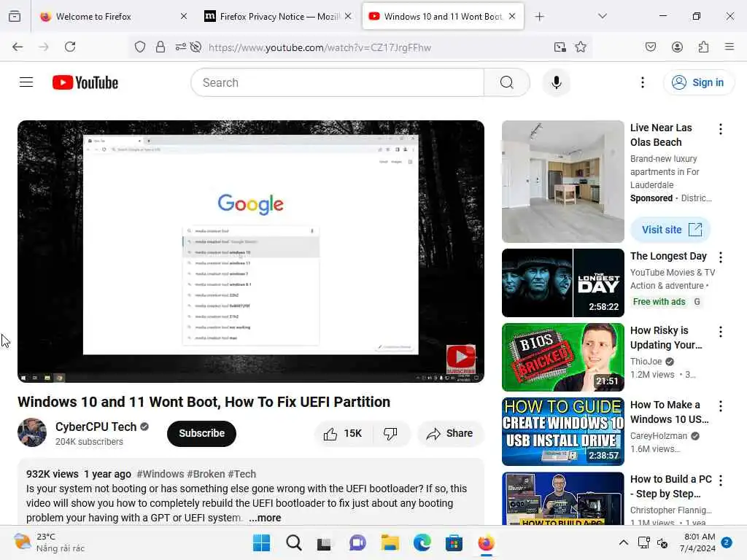747x560 pixels.
Task: Open options for How to Build a PC
Action: (x=720, y=481)
